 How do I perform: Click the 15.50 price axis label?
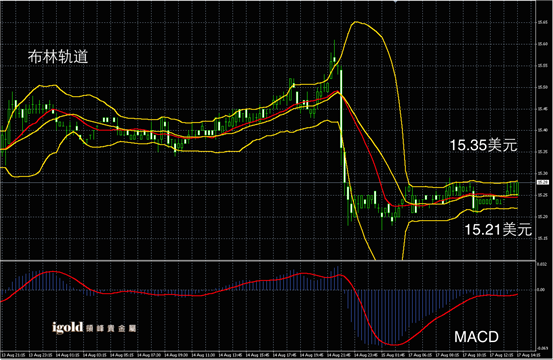tap(542, 87)
